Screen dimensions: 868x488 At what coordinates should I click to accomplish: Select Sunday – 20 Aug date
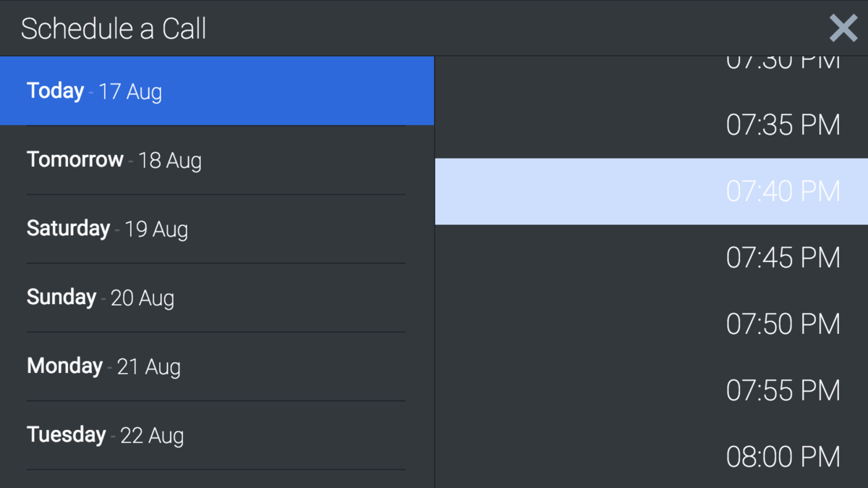click(217, 298)
